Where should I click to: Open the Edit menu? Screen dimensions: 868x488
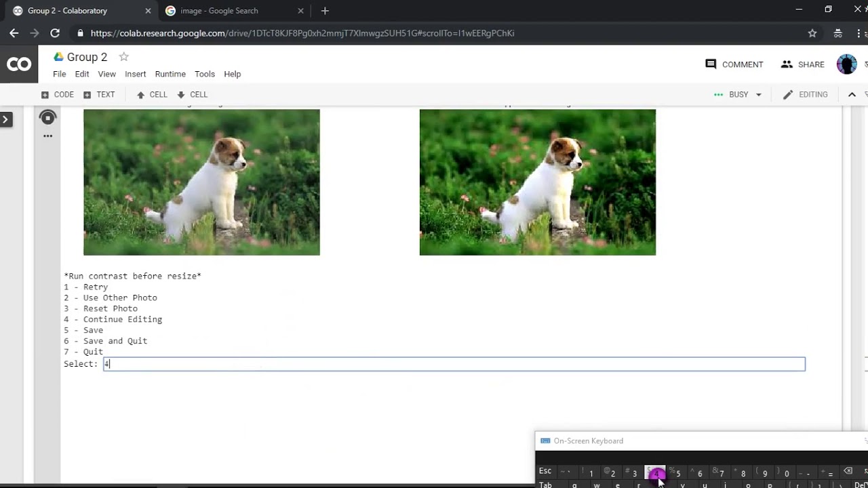click(82, 74)
